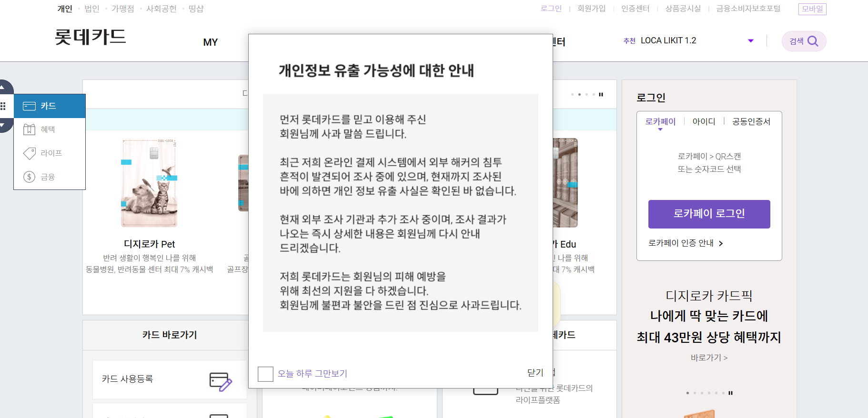This screenshot has height=418, width=868.
Task: Click the card-with-pen icon for 카드 사용등록
Action: pyautogui.click(x=221, y=381)
